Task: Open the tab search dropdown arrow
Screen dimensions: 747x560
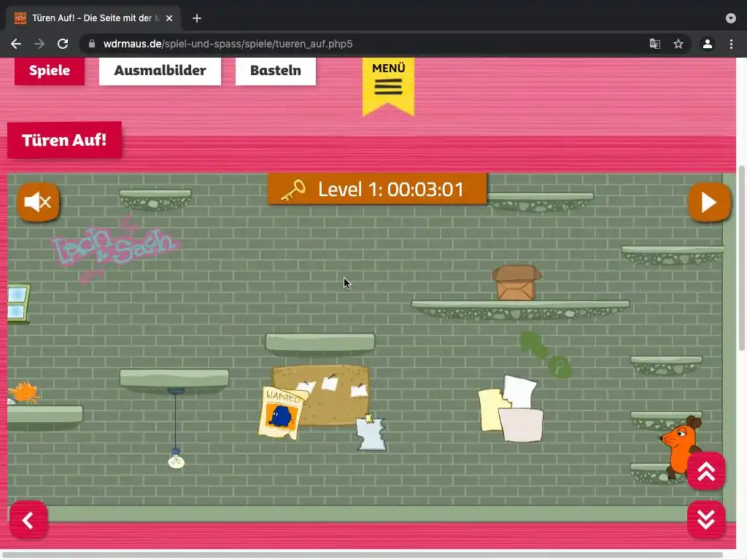Action: point(731,18)
